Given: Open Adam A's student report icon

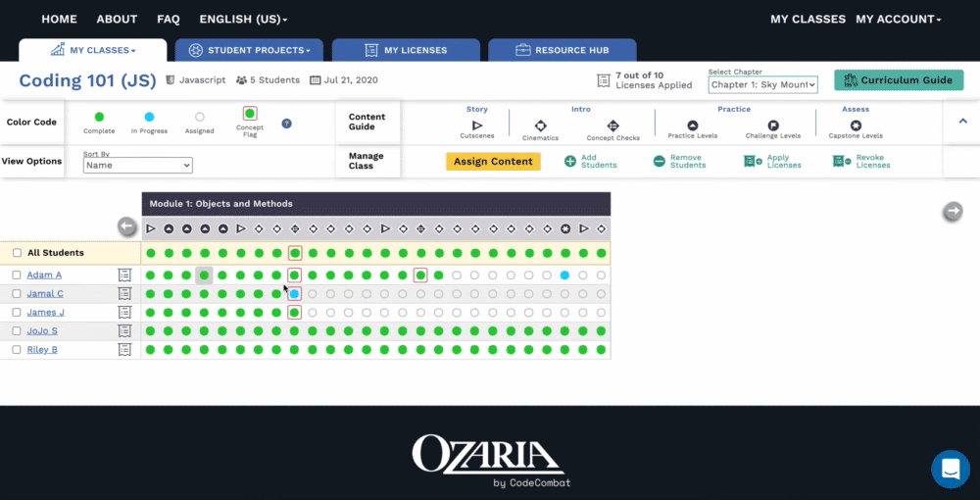Looking at the screenshot, I should [124, 275].
